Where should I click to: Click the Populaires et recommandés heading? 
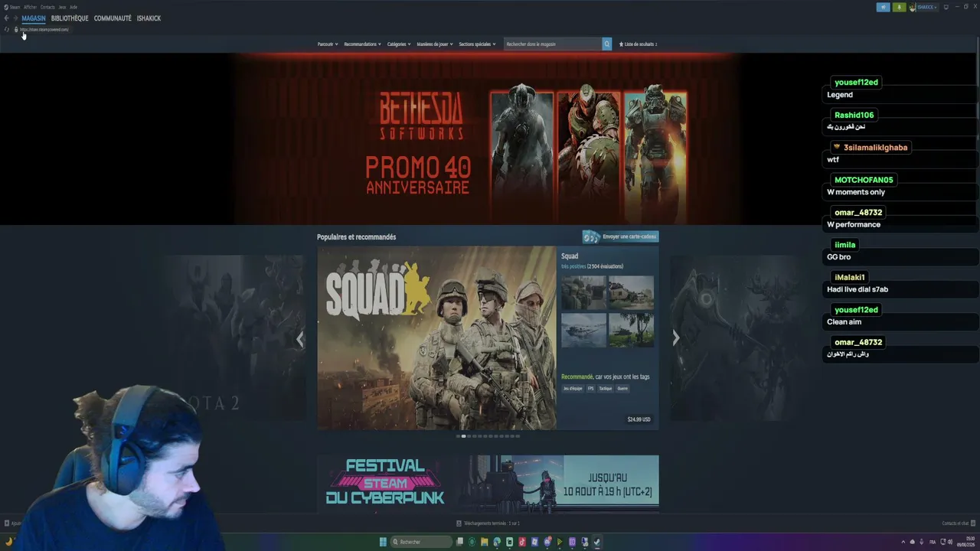[x=357, y=237]
